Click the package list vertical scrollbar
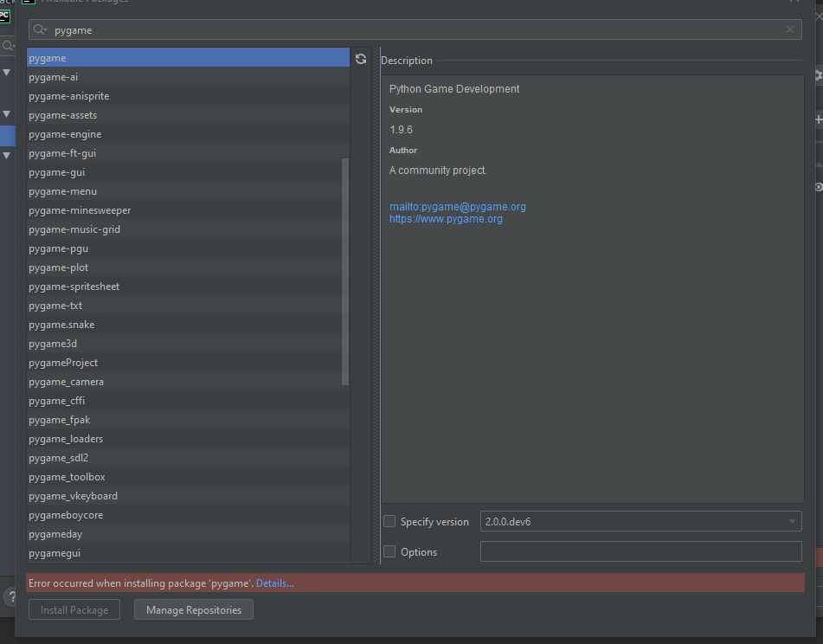Viewport: 823px width, 644px height. 345,270
